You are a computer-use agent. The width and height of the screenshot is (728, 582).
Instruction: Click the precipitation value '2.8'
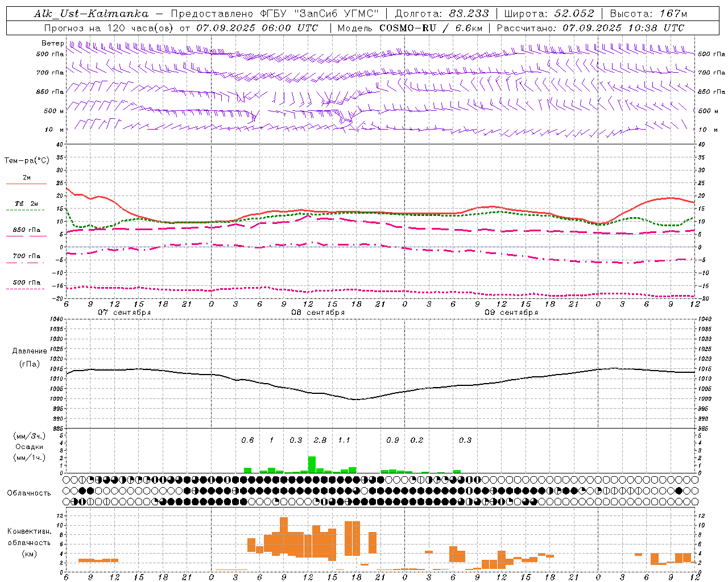pyautogui.click(x=320, y=440)
